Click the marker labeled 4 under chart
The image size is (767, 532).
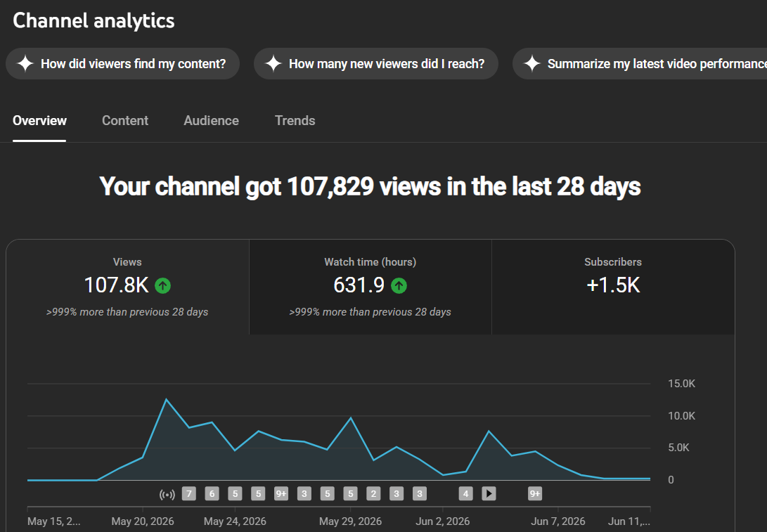point(465,494)
